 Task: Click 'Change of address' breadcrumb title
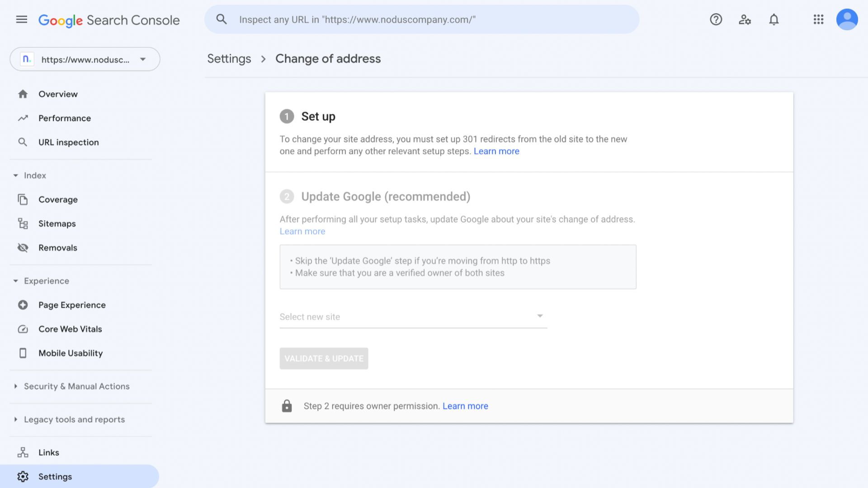coord(328,59)
